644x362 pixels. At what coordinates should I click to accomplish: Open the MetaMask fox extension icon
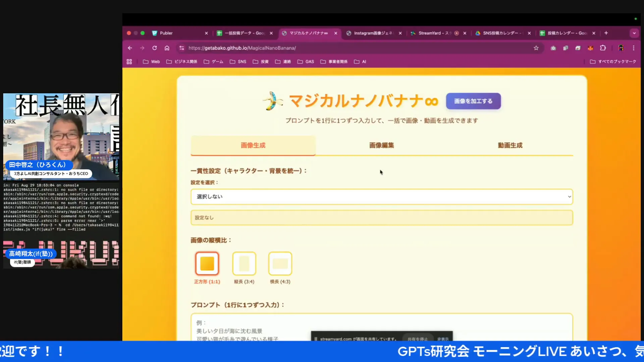(590, 48)
